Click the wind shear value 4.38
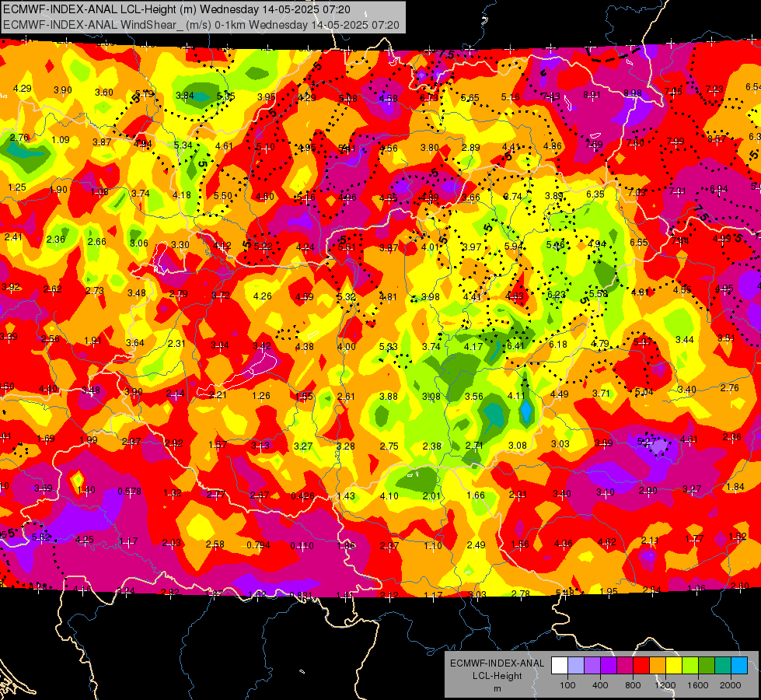 point(304,347)
